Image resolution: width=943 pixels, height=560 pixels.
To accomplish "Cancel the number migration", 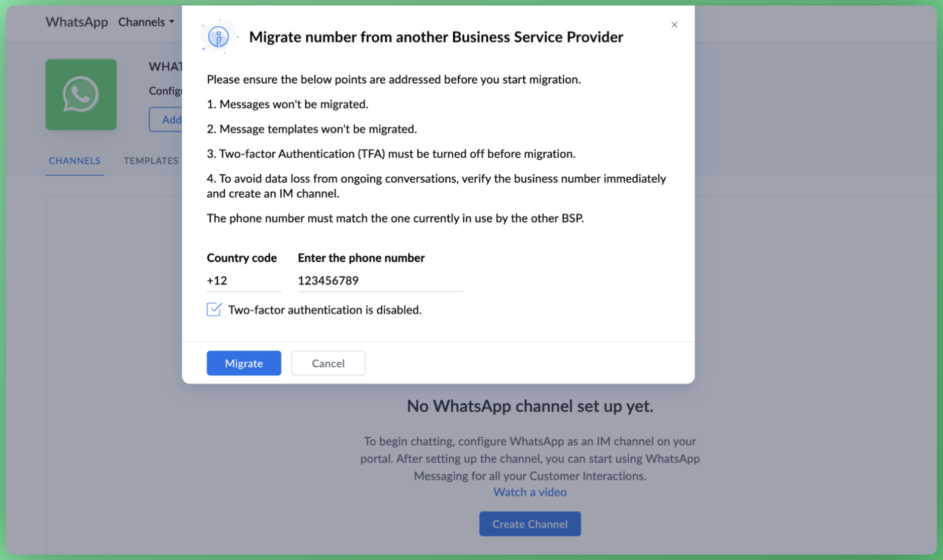I will click(328, 363).
